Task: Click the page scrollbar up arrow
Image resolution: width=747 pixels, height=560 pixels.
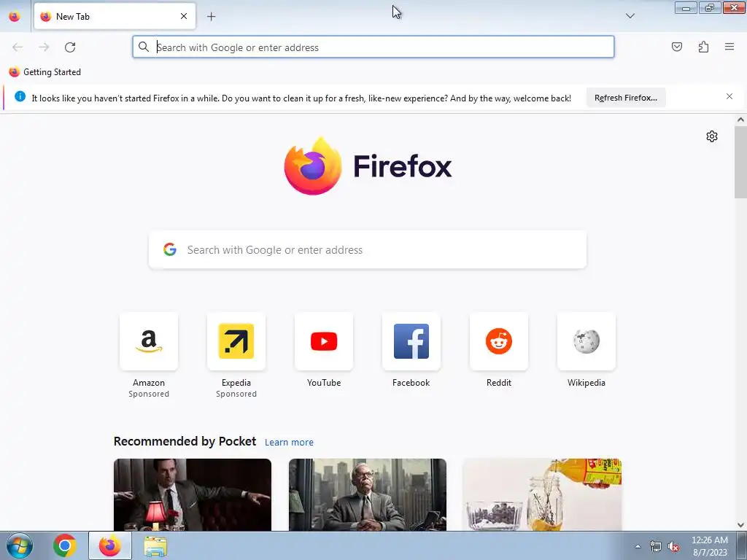Action: tap(740, 120)
